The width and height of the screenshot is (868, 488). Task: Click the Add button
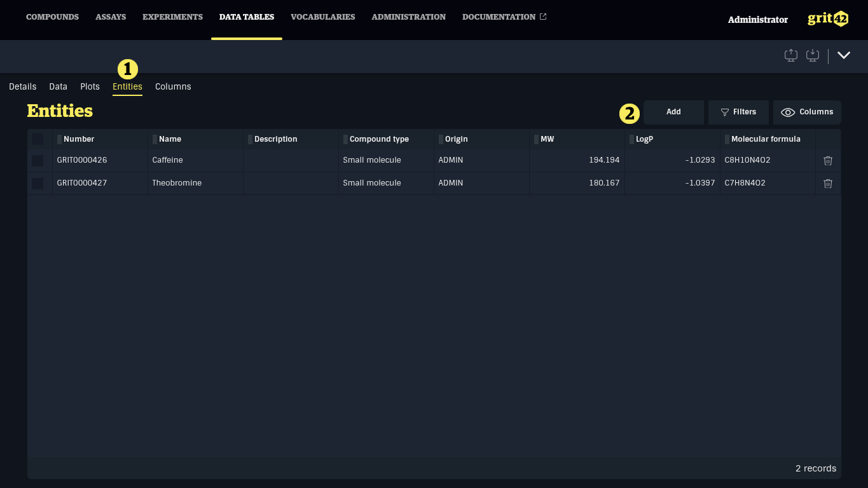[673, 112]
